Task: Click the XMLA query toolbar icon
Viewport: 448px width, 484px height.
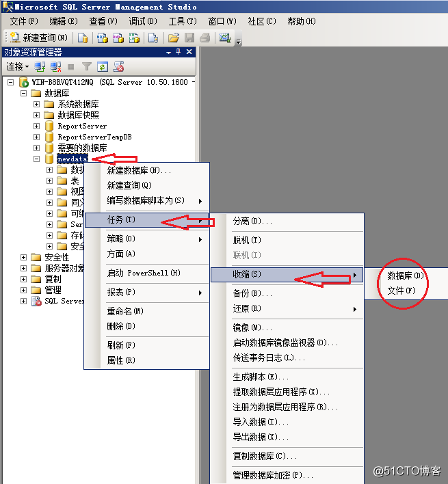Action: [134, 38]
